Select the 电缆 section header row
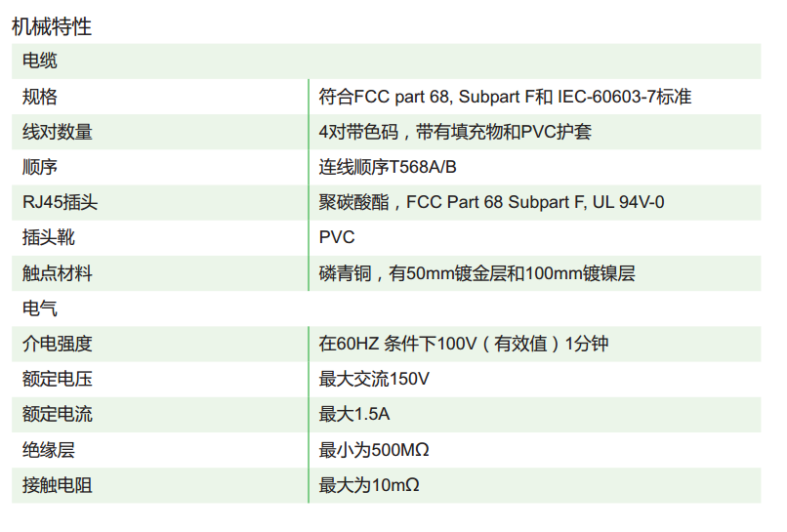This screenshot has width=787, height=532. coord(386,61)
